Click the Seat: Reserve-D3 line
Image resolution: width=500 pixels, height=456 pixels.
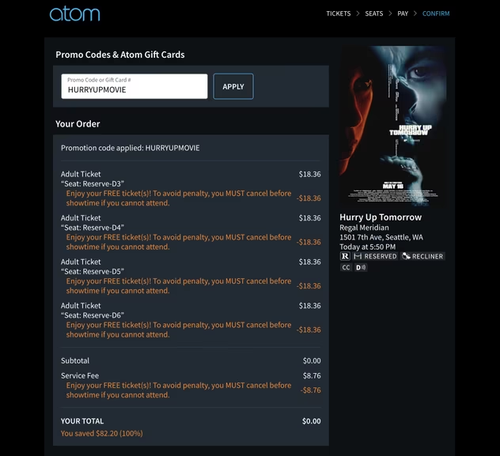[92, 184]
